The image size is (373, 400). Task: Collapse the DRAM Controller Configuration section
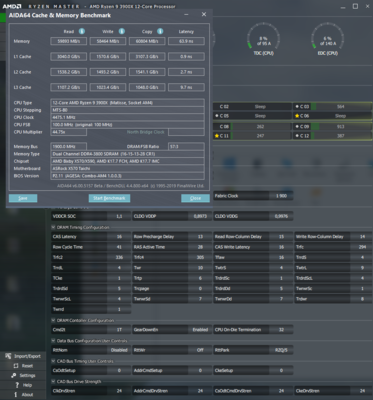[53, 320]
